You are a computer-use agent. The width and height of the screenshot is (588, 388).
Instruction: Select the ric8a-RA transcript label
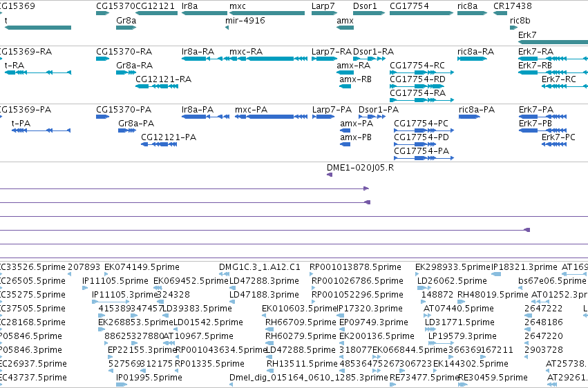click(x=475, y=52)
